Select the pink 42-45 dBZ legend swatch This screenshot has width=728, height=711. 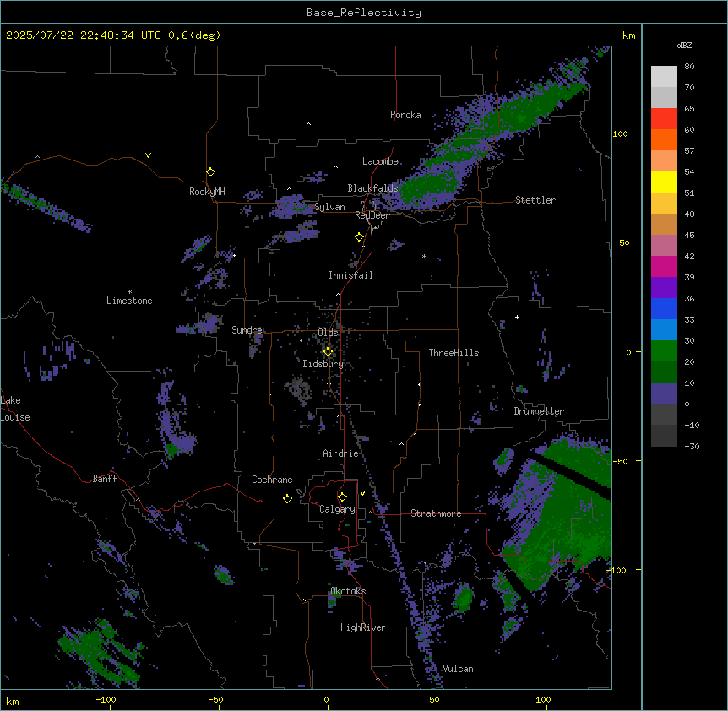pos(664,246)
